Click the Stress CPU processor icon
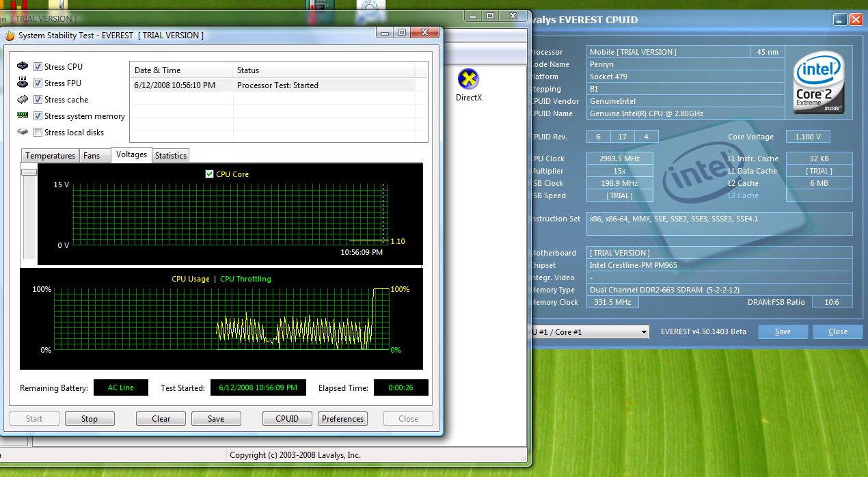 pyautogui.click(x=23, y=66)
